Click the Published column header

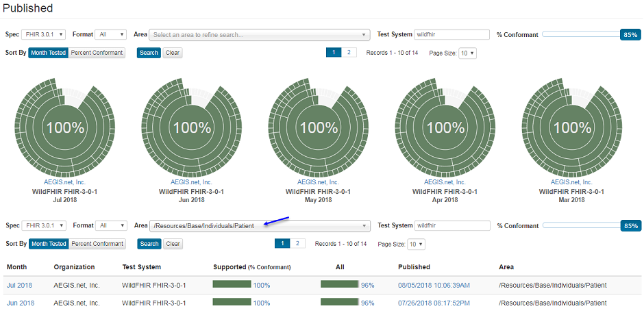pyautogui.click(x=414, y=267)
